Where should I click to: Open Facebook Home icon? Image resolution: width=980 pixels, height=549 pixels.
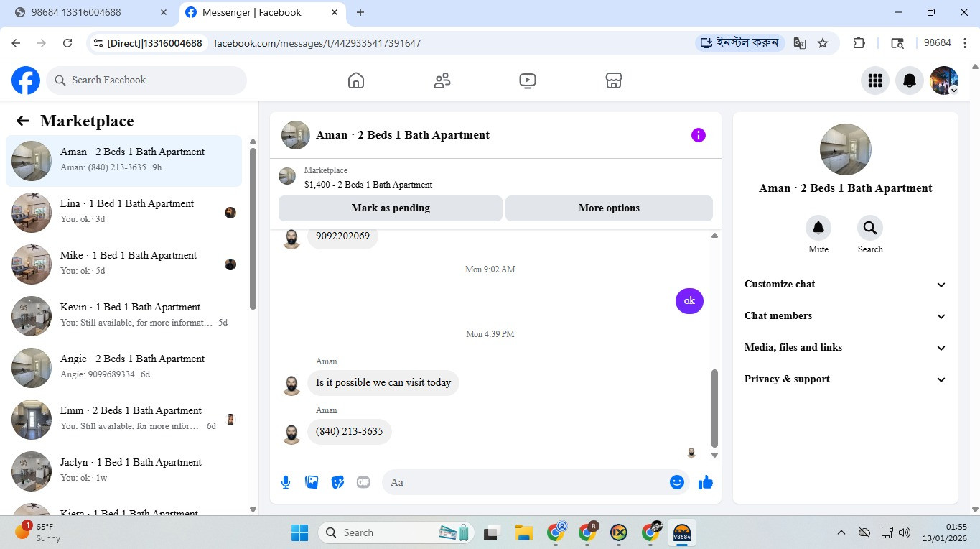coord(356,80)
